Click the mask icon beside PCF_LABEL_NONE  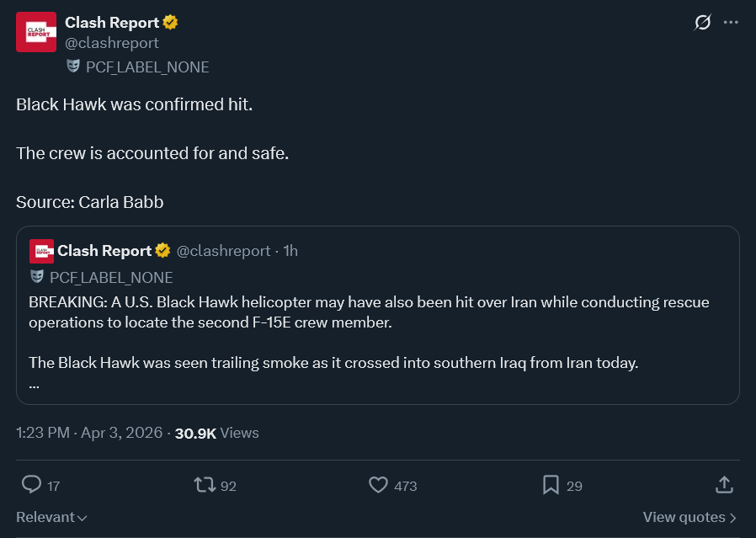tap(73, 67)
